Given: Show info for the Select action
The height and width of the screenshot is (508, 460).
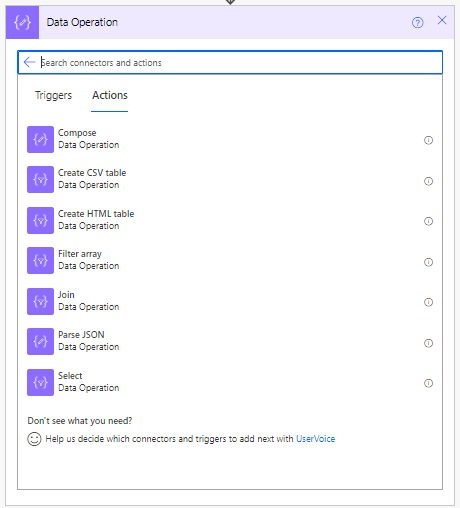Looking at the screenshot, I should (428, 383).
